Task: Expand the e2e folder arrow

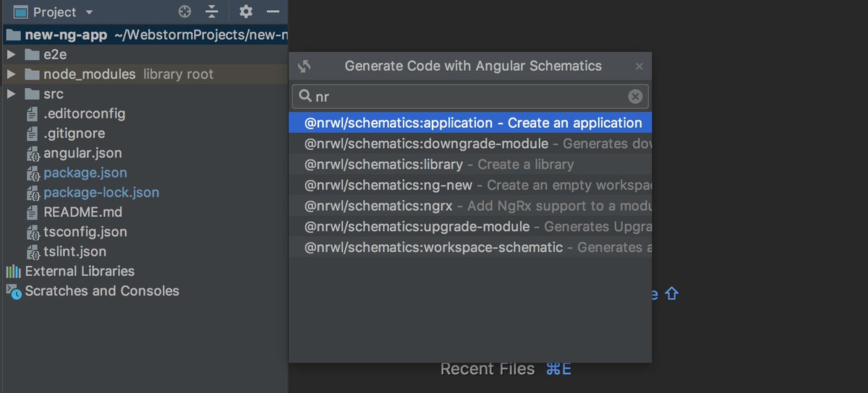Action: pos(11,54)
